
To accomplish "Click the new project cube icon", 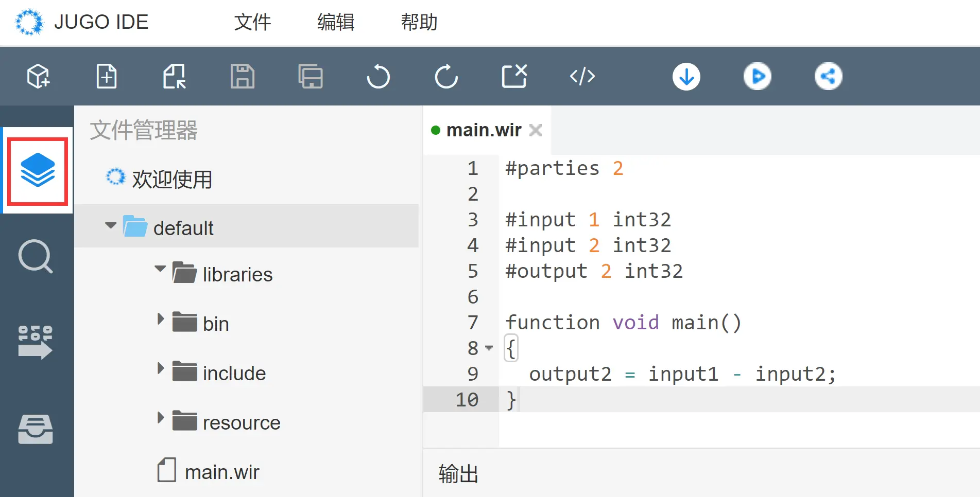I will [39, 76].
